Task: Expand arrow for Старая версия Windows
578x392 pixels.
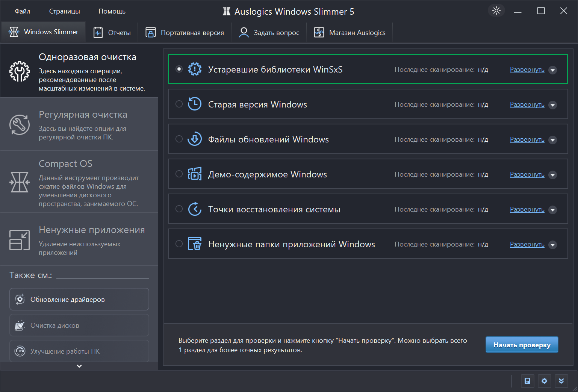Action: point(552,105)
